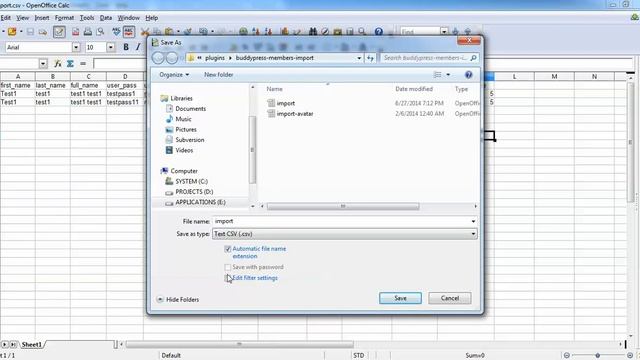Click the Sheet1 tab
This screenshot has width=640, height=360.
[31, 345]
